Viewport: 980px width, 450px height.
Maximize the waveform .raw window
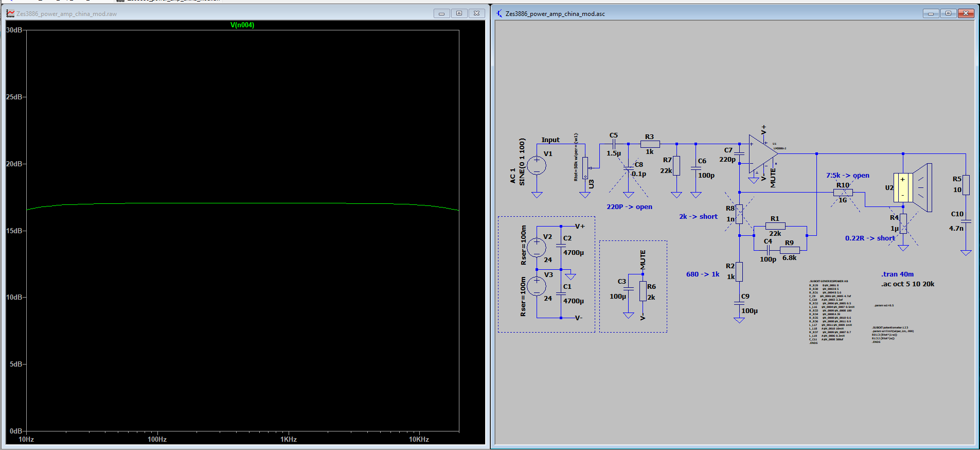(x=459, y=13)
